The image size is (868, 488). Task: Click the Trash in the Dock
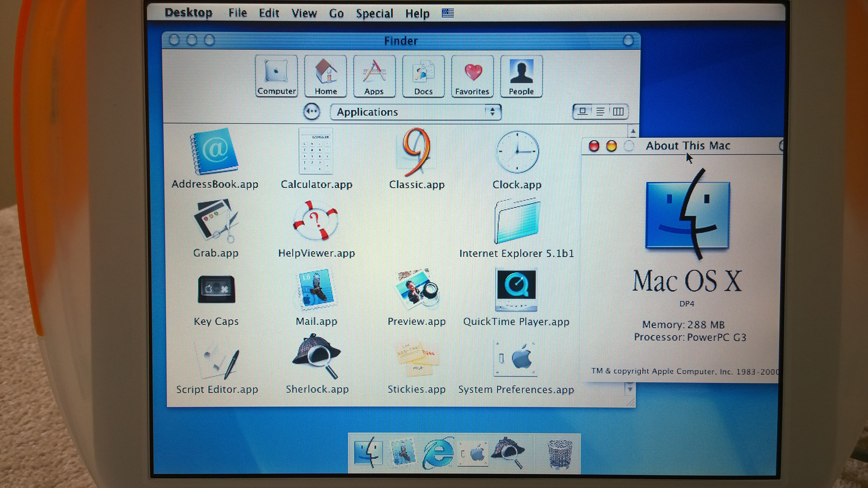(x=560, y=454)
